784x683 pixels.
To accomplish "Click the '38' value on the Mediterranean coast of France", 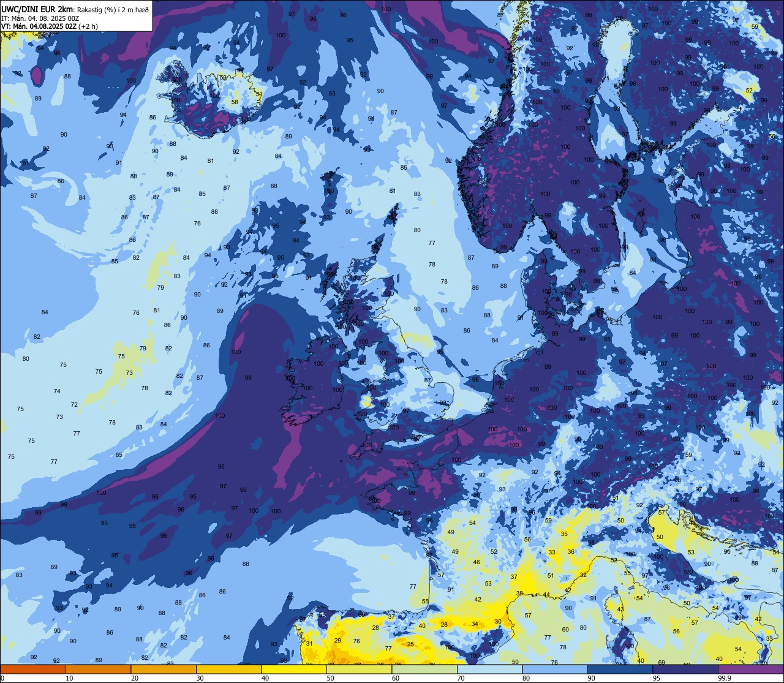I will [x=519, y=594].
